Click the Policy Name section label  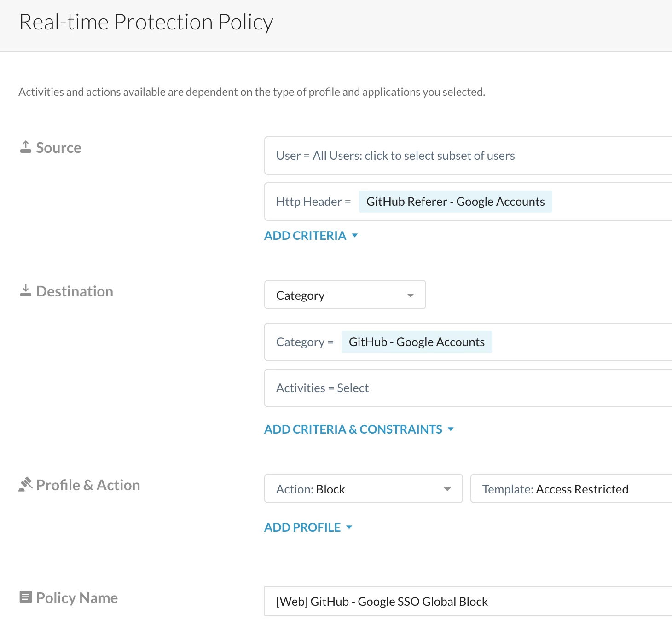[77, 598]
